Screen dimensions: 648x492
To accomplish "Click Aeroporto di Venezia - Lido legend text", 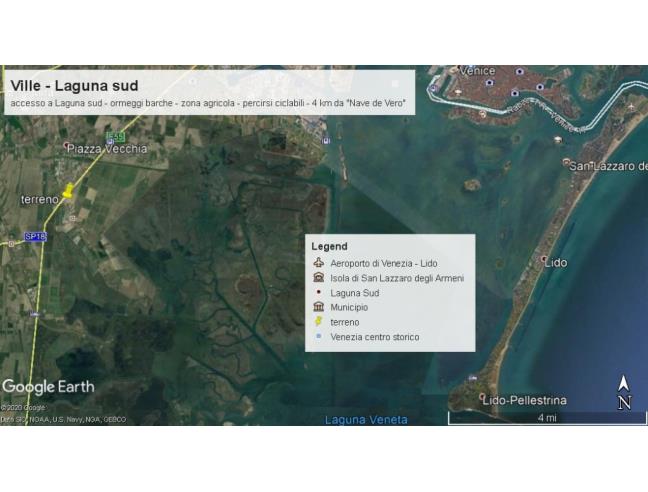I will tap(383, 263).
